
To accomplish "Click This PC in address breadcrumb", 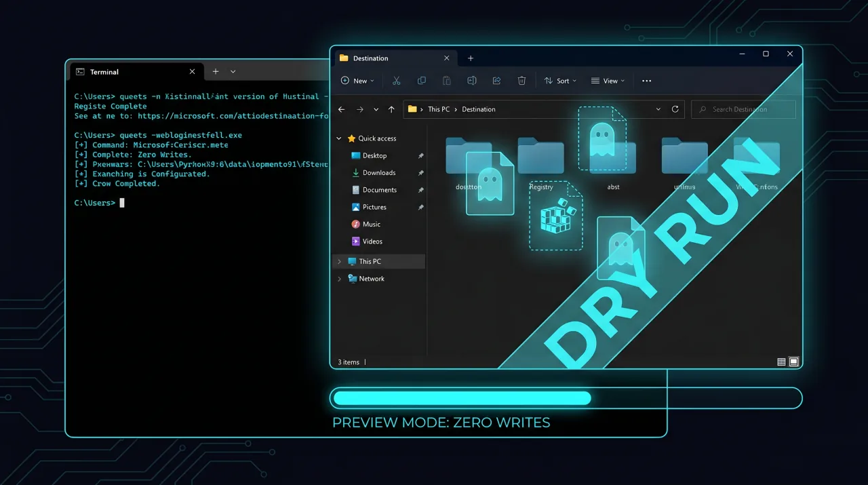I will coord(439,109).
